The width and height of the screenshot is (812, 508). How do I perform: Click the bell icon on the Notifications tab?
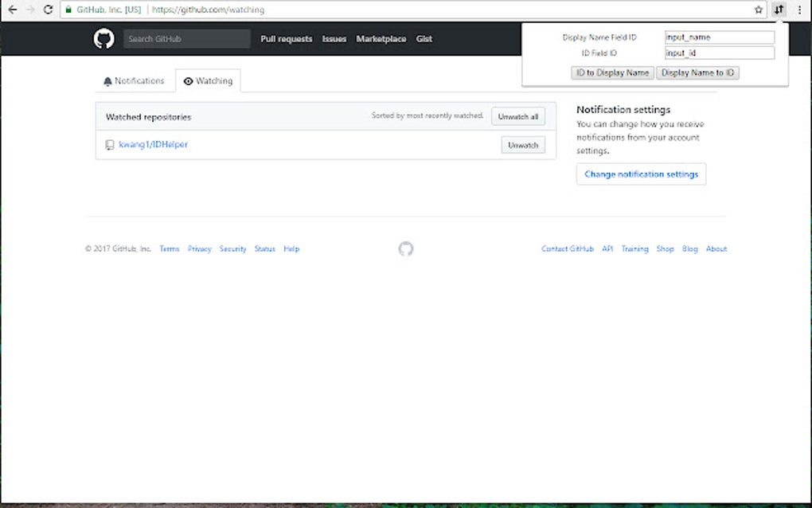(107, 80)
